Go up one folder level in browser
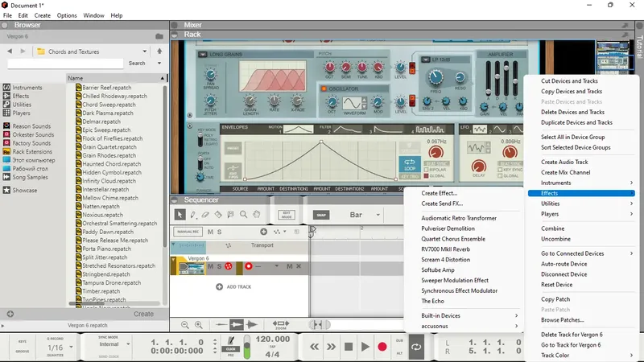This screenshot has height=362, width=644. point(159,51)
